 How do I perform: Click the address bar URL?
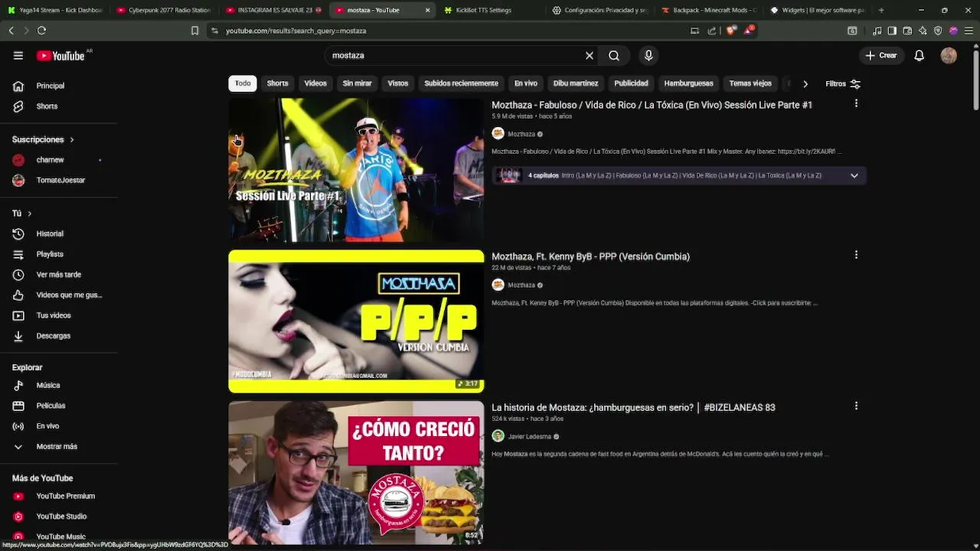[296, 31]
